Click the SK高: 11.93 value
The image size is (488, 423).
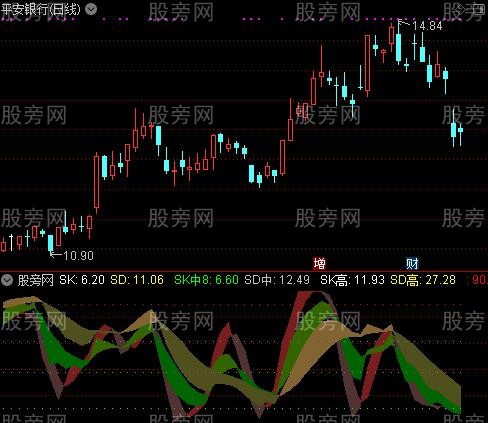coord(352,280)
